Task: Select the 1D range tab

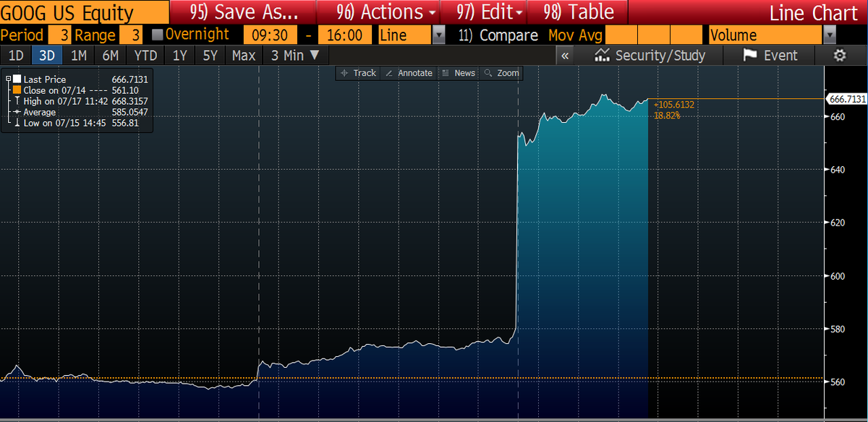Action: click(x=16, y=56)
